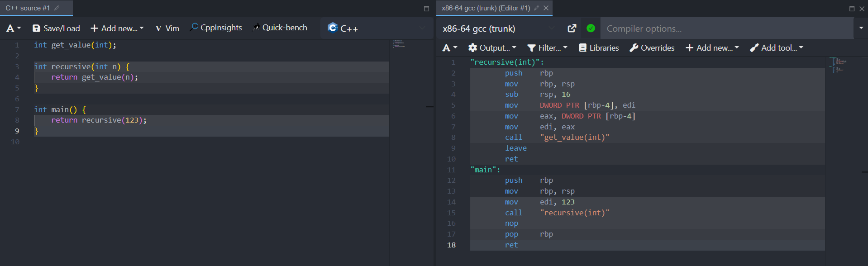Toggle Vim mode

167,28
